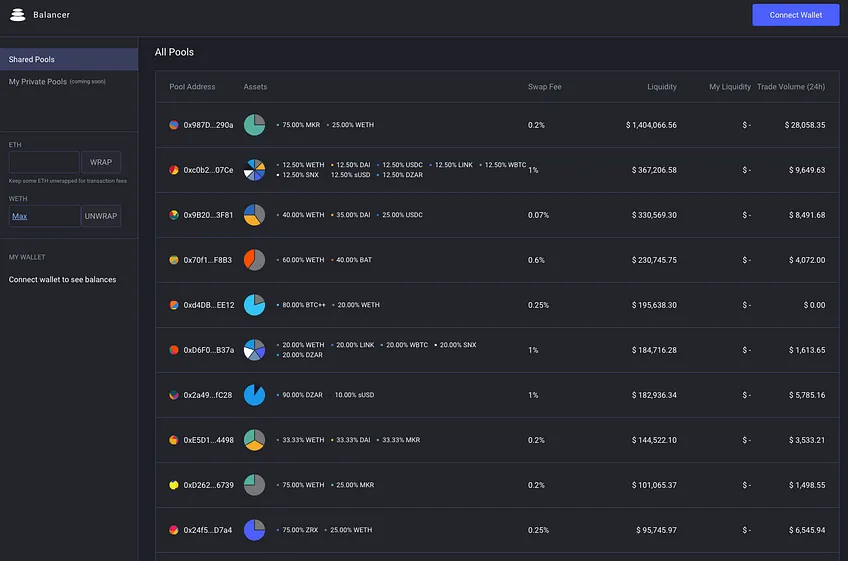848x561 pixels.
Task: Click identicon of pool 0x2a49...fC28
Action: tap(174, 395)
